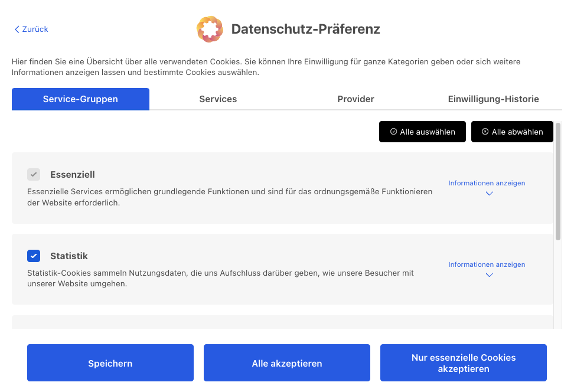The height and width of the screenshot is (392, 574).
Task: Expand Statistik details via the down chevron
Action: pyautogui.click(x=488, y=275)
